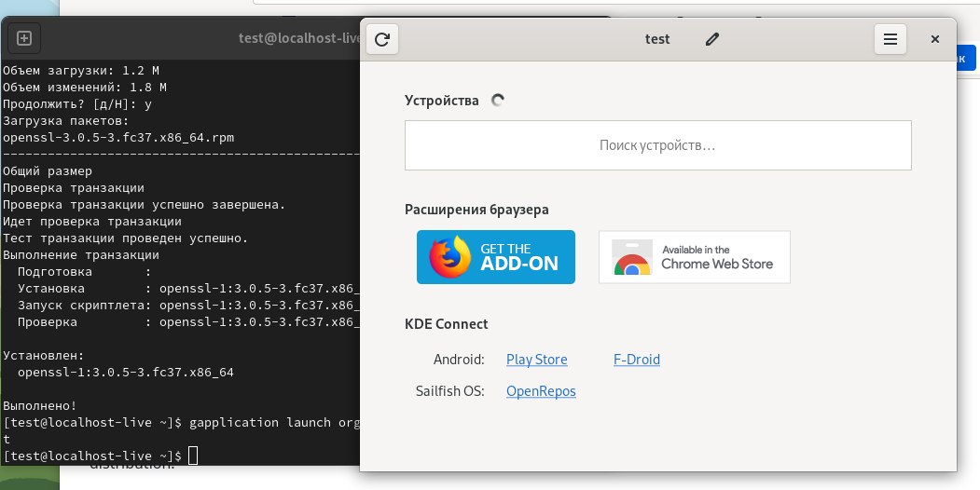Open the hamburger menu in header bar
Image resolution: width=980 pixels, height=490 pixels.
point(890,39)
